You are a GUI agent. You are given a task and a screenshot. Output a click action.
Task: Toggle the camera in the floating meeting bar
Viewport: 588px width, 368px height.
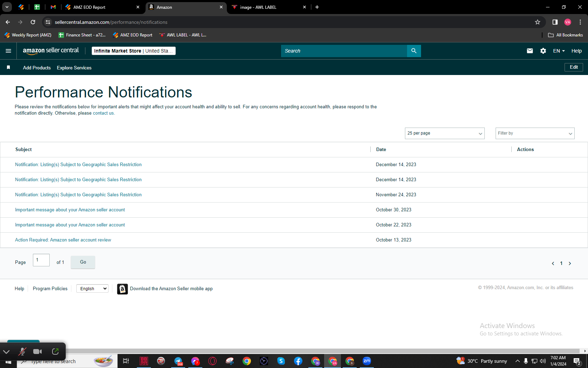tap(37, 352)
